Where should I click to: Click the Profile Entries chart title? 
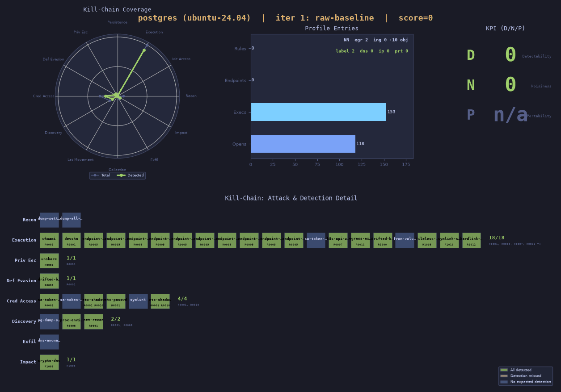[x=332, y=28]
